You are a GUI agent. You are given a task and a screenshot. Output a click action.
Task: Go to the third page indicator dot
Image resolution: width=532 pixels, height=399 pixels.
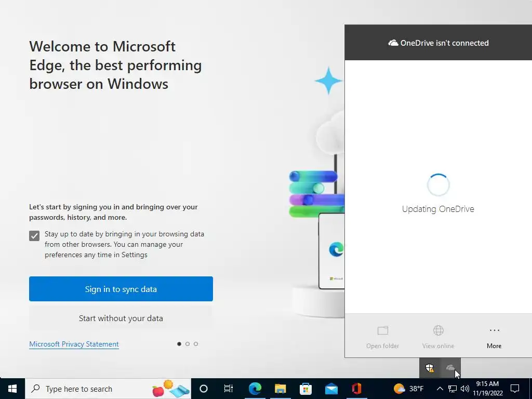tap(196, 344)
